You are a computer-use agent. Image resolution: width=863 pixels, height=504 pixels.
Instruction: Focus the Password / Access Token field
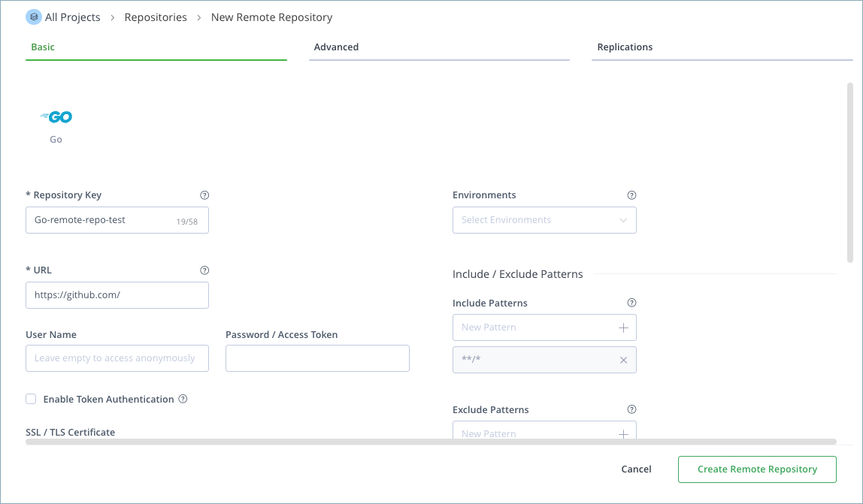(x=317, y=358)
